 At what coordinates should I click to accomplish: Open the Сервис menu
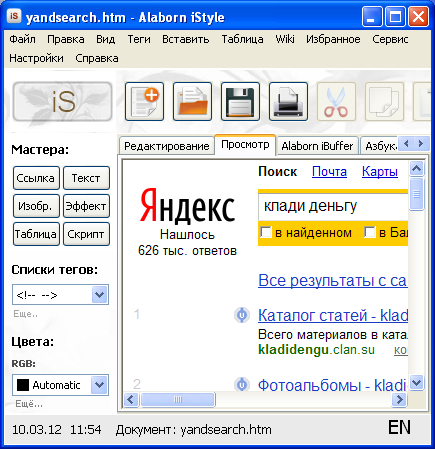[390, 39]
